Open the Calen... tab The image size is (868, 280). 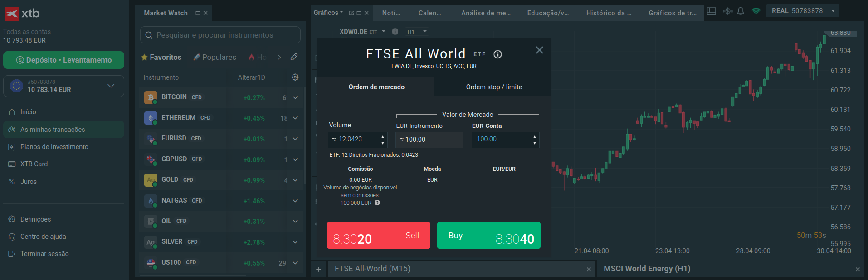[x=429, y=13]
